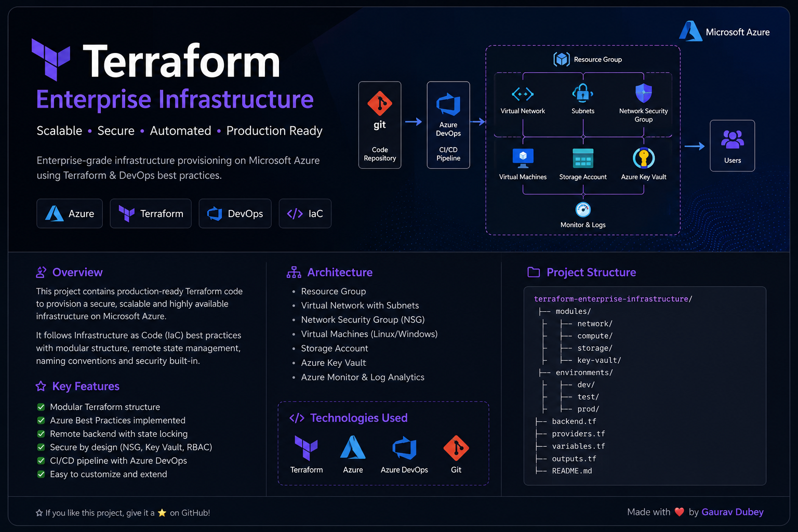Click the large Terraform logo beside the title
Image resolution: width=798 pixels, height=532 pixels.
click(x=51, y=59)
